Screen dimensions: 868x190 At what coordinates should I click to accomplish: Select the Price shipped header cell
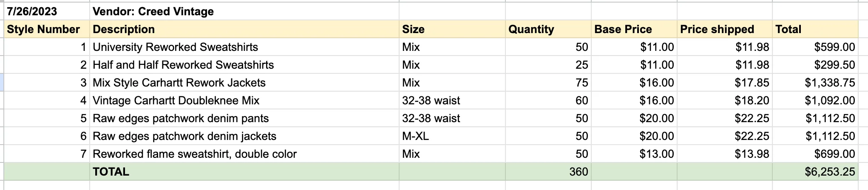click(725, 29)
